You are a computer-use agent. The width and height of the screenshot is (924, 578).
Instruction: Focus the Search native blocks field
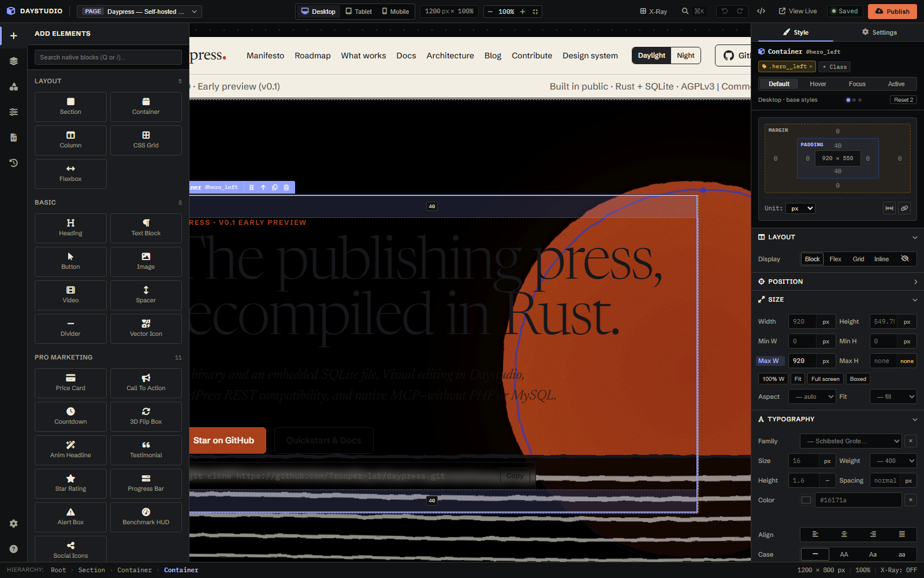click(108, 57)
